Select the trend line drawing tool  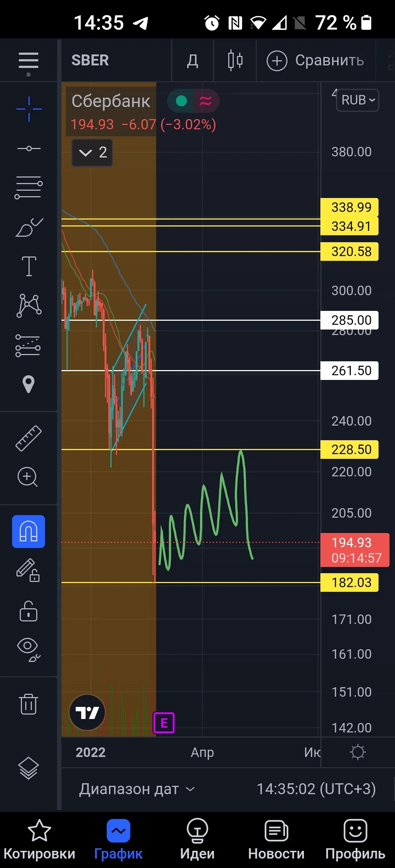29,148
